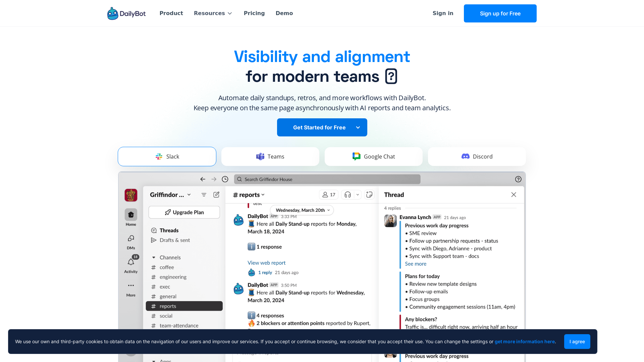Image resolution: width=644 pixels, height=362 pixels.
Task: Click DailyBot avatar on 3:50 PM message
Action: pos(238,289)
